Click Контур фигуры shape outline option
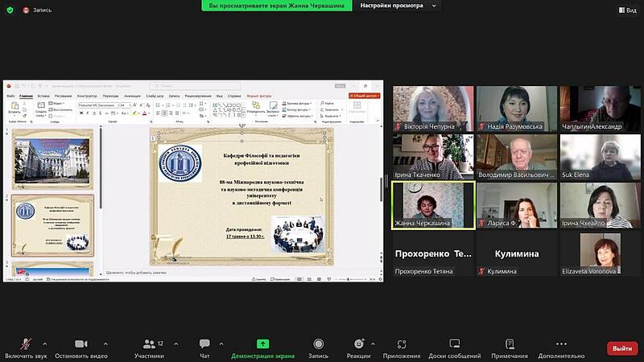644x362 pixels. pos(296,109)
